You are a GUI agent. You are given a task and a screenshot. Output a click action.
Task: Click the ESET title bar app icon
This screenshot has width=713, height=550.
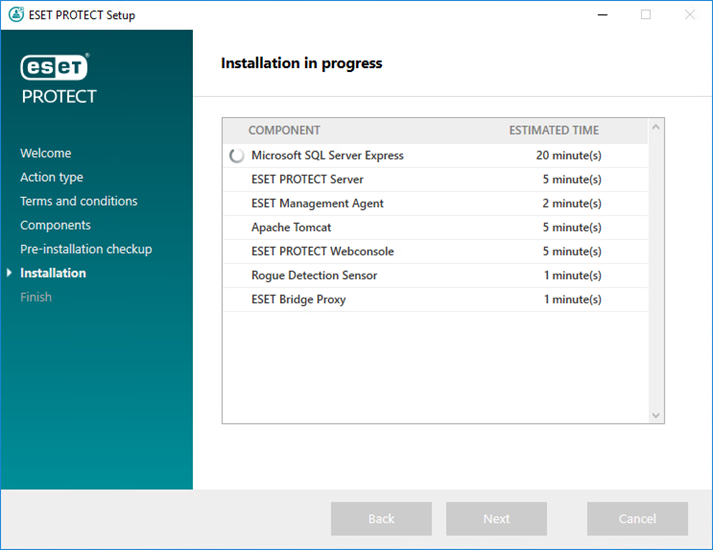[x=17, y=15]
